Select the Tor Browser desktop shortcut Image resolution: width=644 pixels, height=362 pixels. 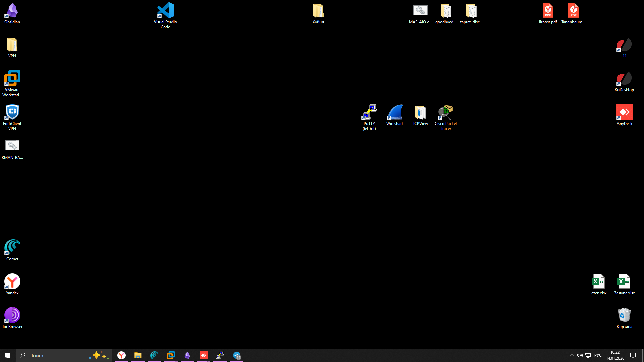[12, 318]
